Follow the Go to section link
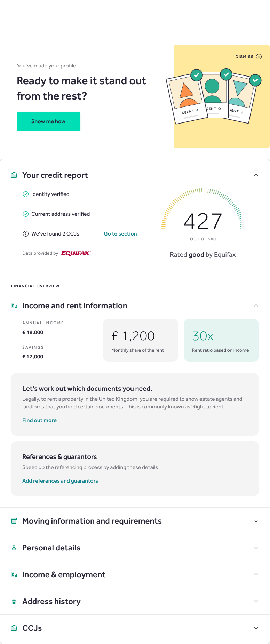The height and width of the screenshot is (644, 270). click(120, 234)
